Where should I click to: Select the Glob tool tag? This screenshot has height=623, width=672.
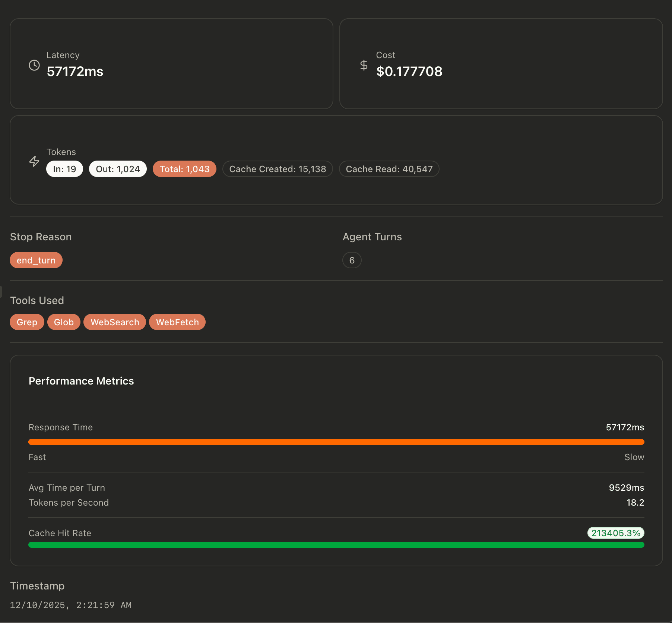tap(64, 322)
